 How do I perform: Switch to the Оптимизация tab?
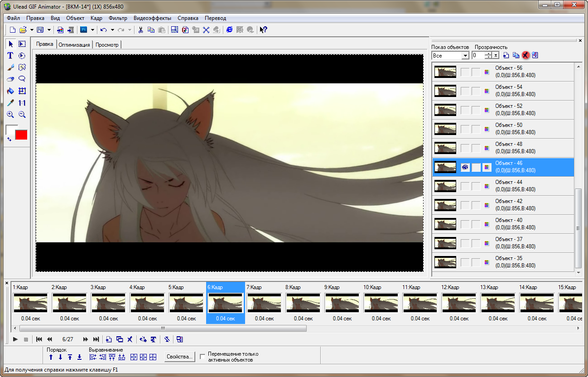[74, 45]
